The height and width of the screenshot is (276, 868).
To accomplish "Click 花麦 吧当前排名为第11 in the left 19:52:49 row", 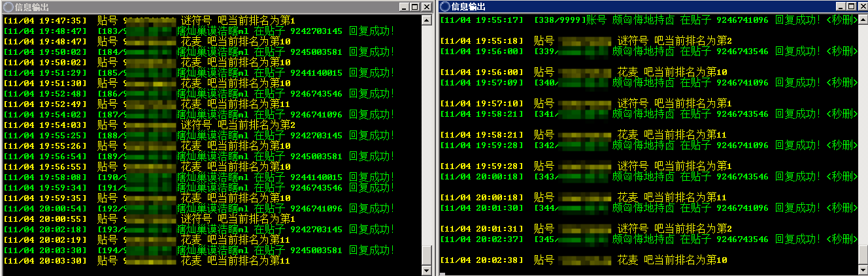I will tap(235, 104).
